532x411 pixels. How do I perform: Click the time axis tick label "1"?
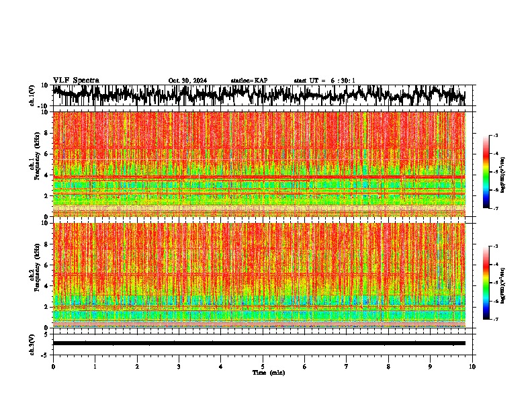click(95, 366)
